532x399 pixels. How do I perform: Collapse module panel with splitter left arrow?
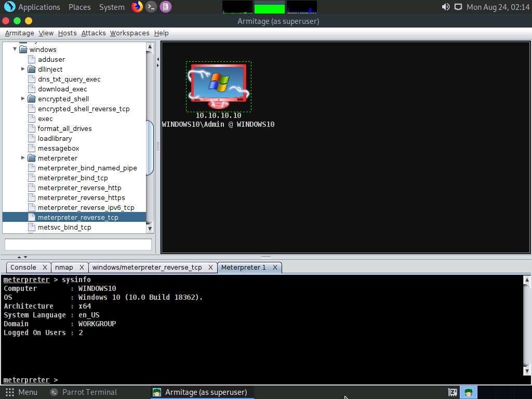click(158, 59)
